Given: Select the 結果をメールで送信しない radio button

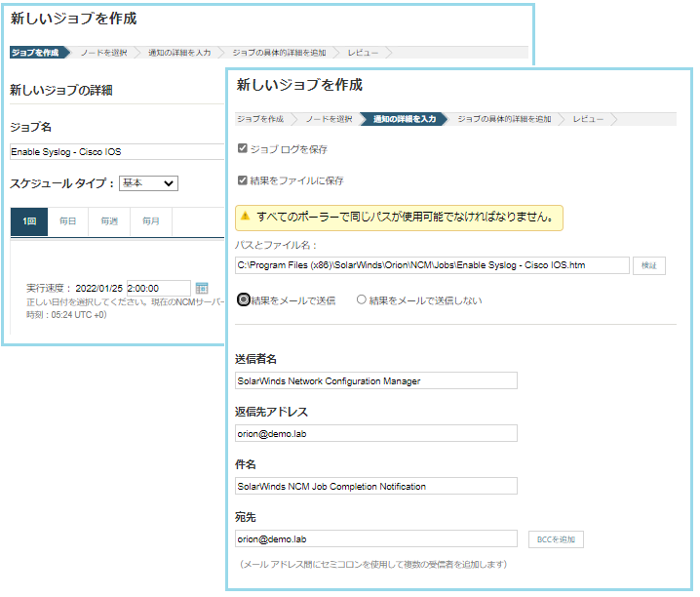Looking at the screenshot, I should (361, 299).
